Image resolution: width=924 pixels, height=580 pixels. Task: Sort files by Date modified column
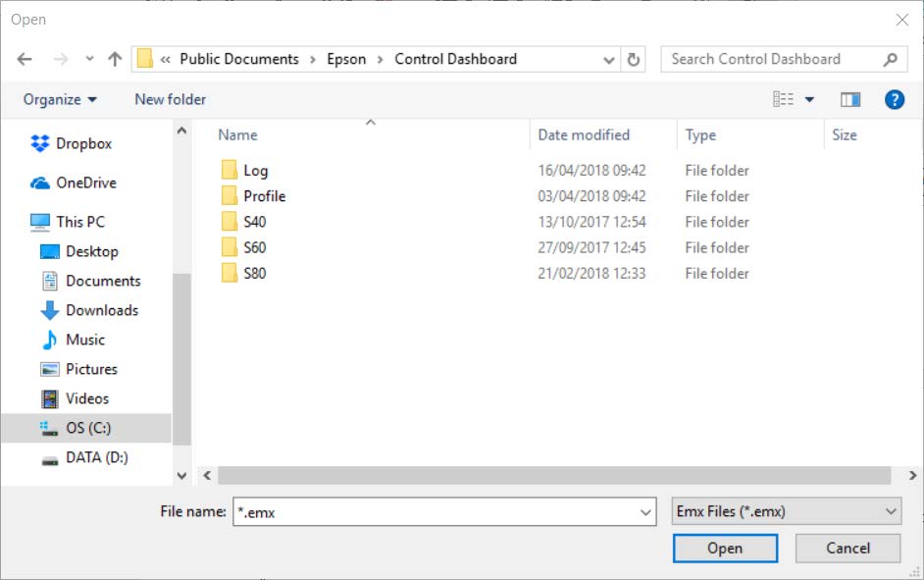584,135
